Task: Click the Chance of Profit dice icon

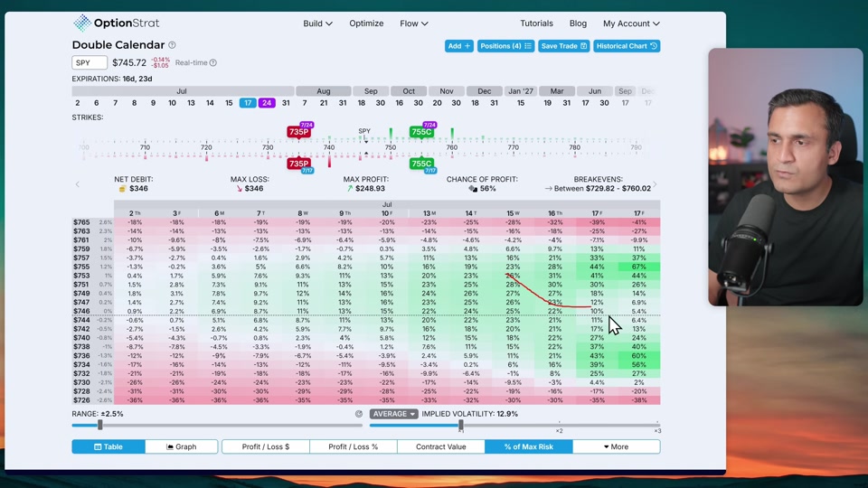Action: coord(473,189)
